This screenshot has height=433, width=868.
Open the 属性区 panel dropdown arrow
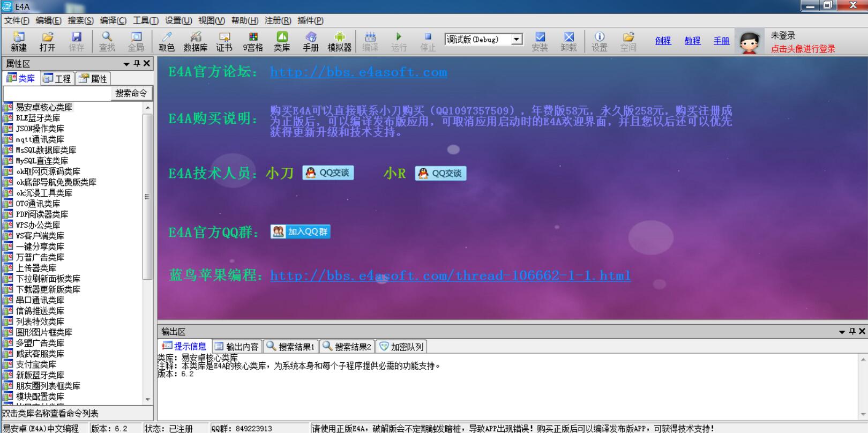[126, 64]
